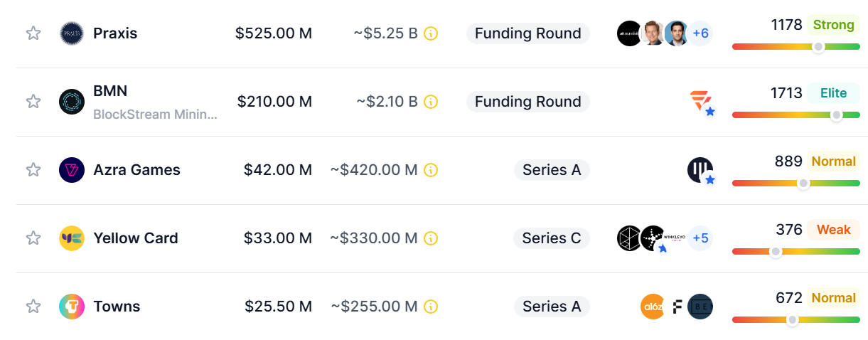Open the Towns project link

click(117, 307)
